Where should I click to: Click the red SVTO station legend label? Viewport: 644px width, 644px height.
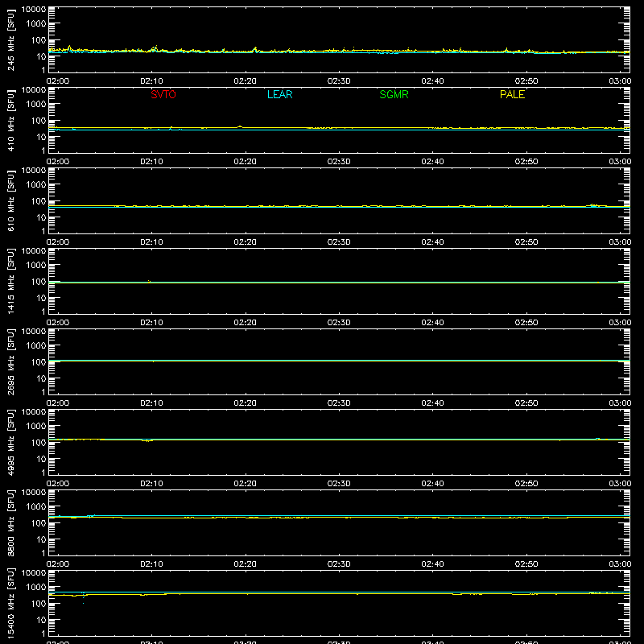tap(163, 94)
